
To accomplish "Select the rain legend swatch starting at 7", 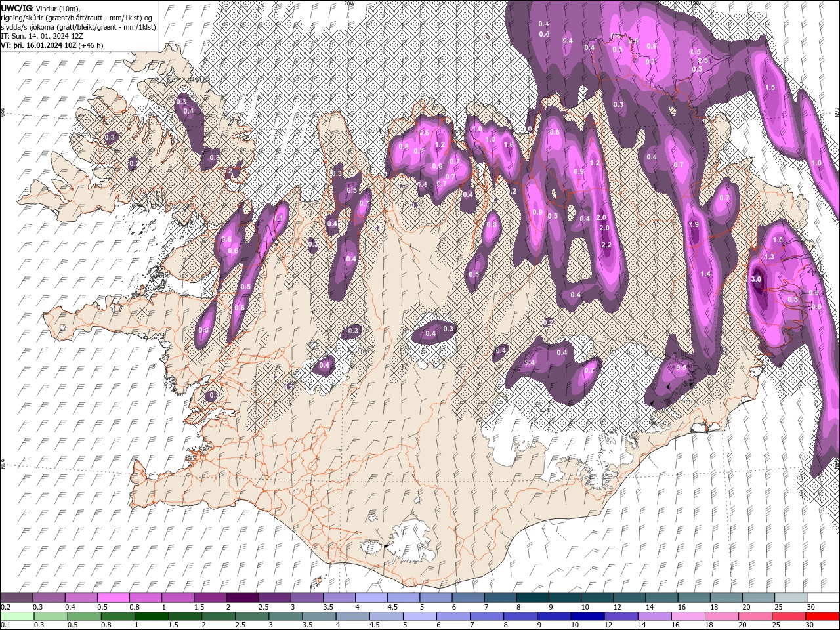I will click(487, 616).
